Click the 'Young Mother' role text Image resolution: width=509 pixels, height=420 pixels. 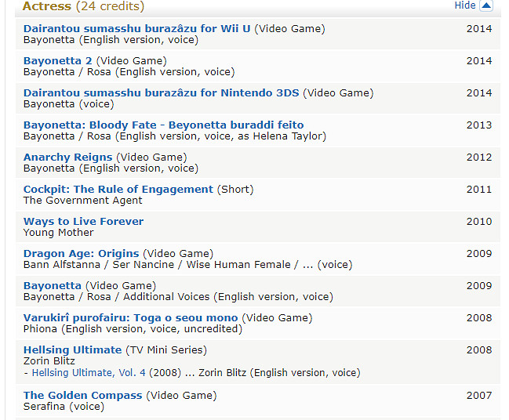click(x=58, y=233)
